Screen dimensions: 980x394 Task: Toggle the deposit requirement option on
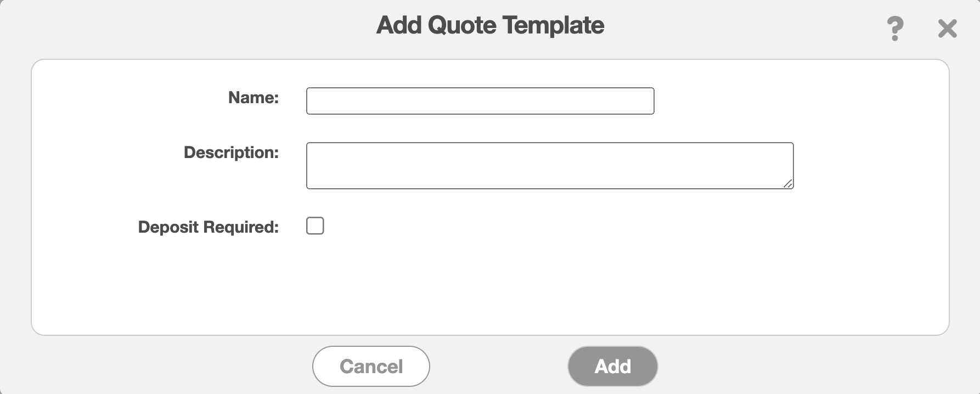(x=315, y=226)
